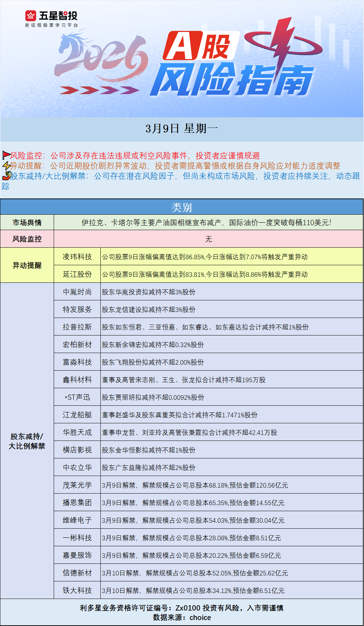364x626 pixels.
Task: Click 股东金华恒影拟减持不超1%股份 text
Action: point(148,450)
